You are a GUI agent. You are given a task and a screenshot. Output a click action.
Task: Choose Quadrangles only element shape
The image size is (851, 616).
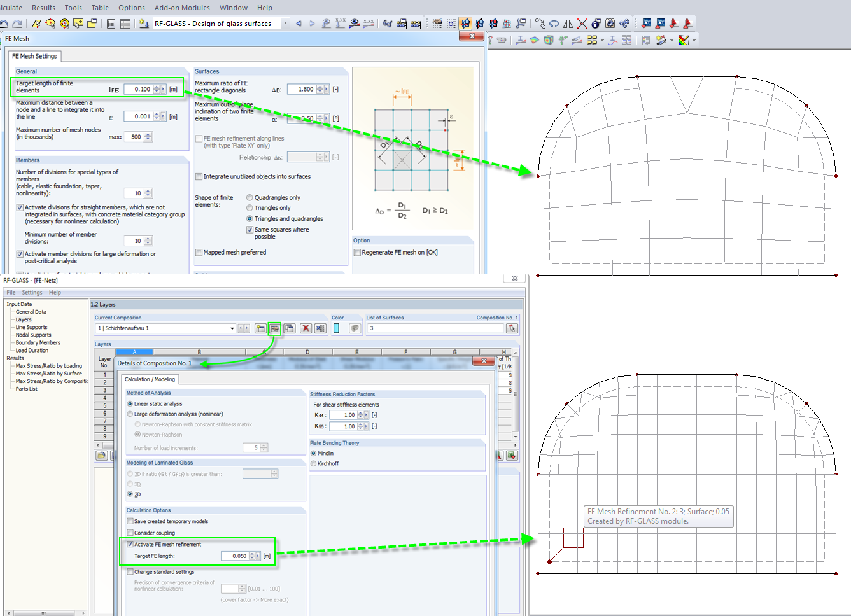coord(250,198)
